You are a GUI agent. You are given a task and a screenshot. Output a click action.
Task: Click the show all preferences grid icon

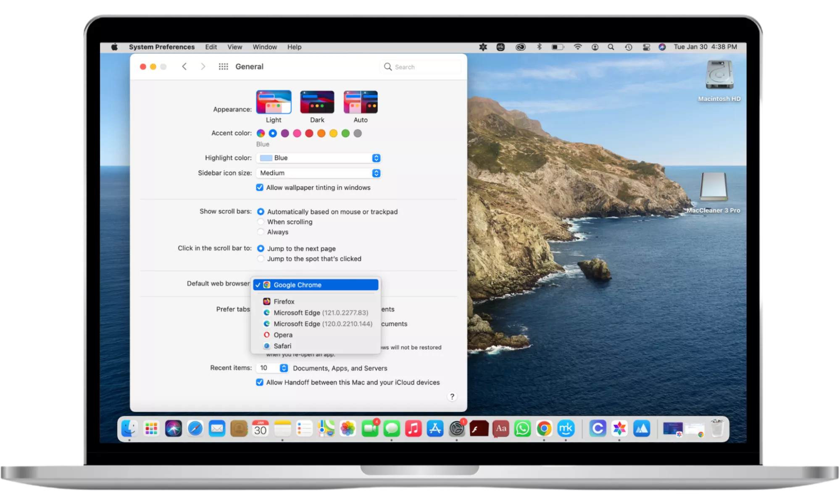pyautogui.click(x=223, y=67)
